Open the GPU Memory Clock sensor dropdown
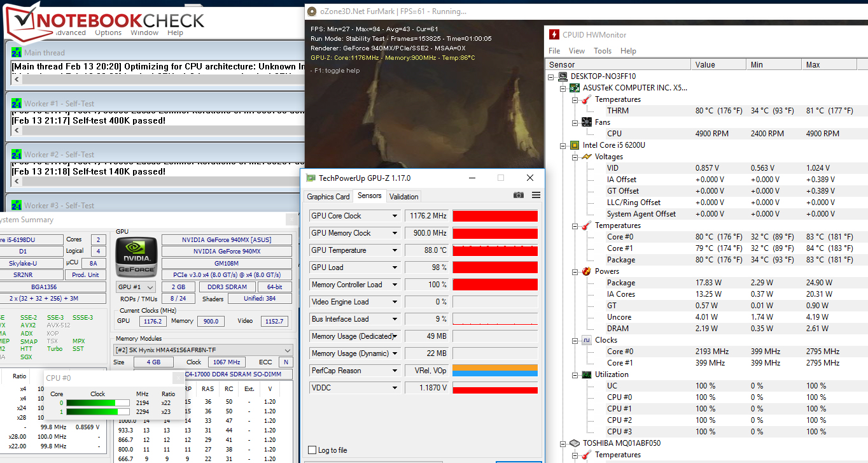 [x=395, y=233]
